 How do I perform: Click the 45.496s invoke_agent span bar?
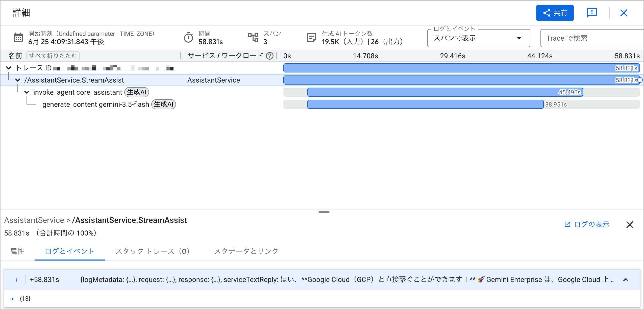[445, 92]
